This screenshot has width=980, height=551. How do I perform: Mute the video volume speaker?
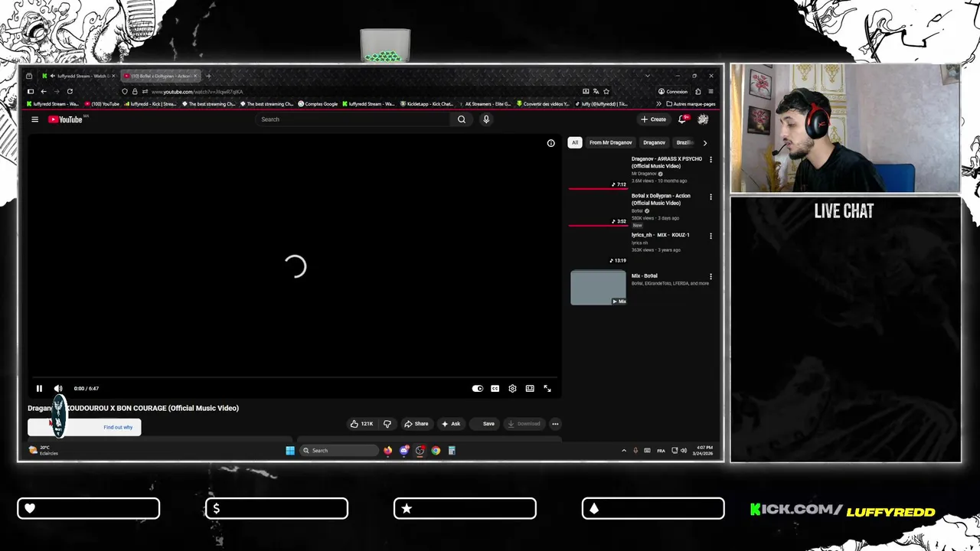point(58,388)
